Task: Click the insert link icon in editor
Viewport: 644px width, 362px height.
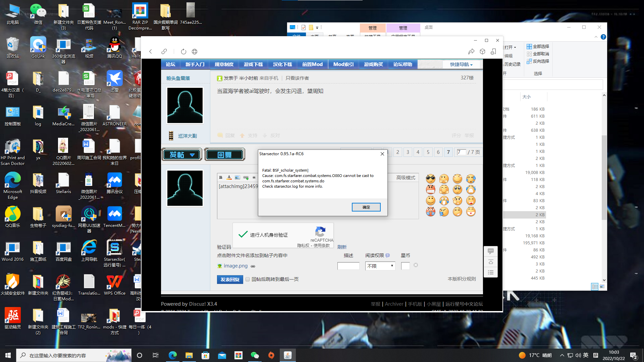Action: click(x=246, y=177)
